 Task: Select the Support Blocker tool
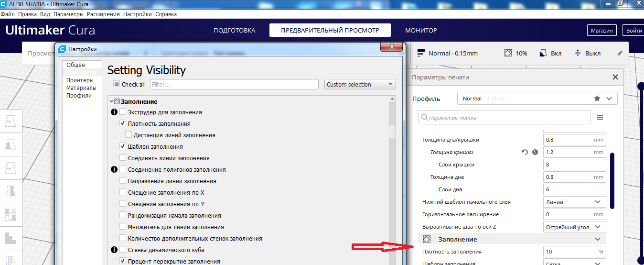point(11,237)
